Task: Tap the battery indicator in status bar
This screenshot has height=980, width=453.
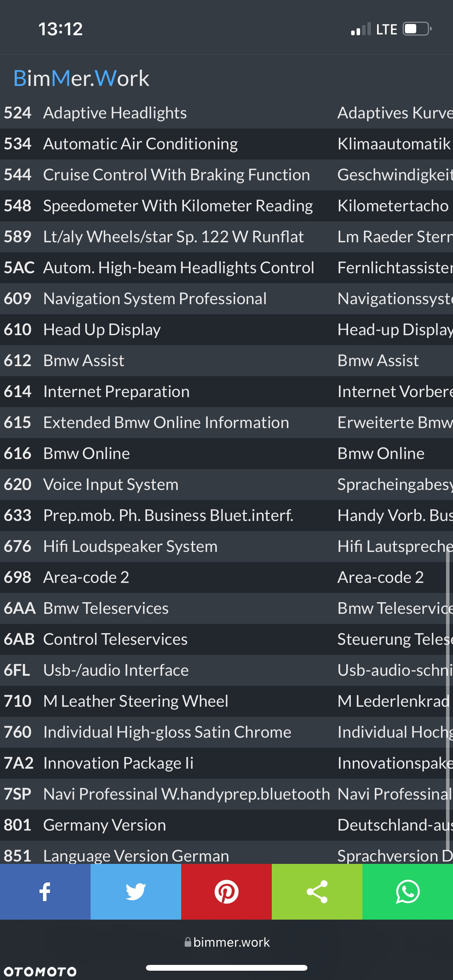Action: tap(417, 29)
